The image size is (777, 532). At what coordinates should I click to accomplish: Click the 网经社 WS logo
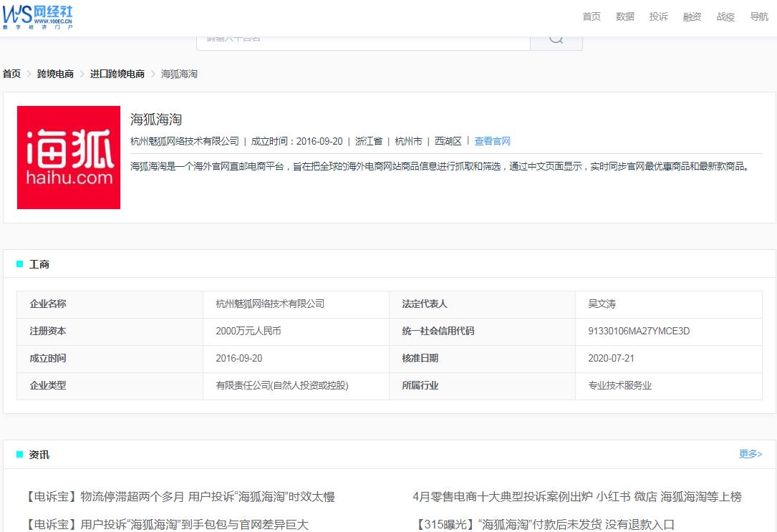39,16
